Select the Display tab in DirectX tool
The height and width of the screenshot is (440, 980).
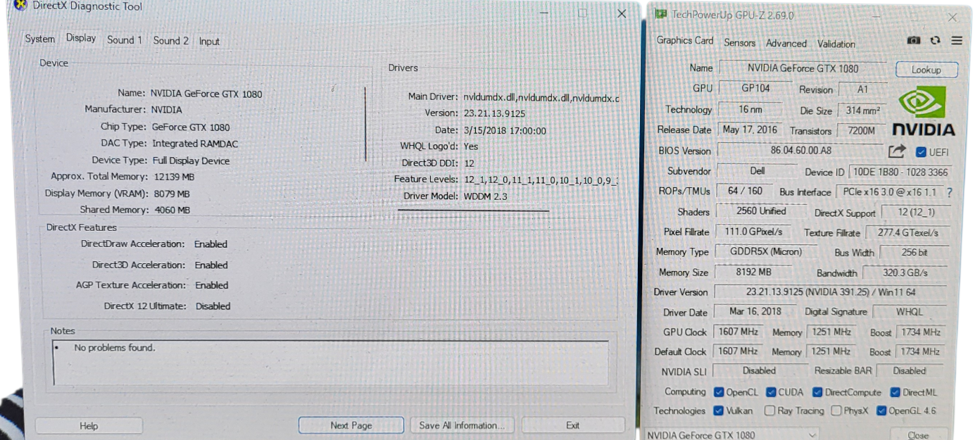pos(81,38)
